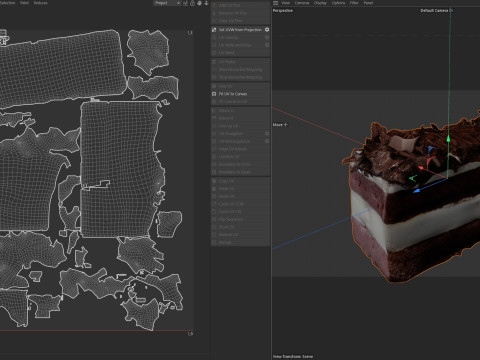Screen dimensions: 480x360
Task: Open UV Unwrap options gear
Action: [x=267, y=37]
